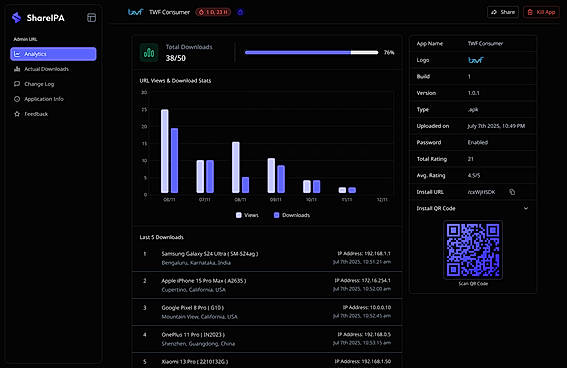
Task: Click the 08/11 Downloads bar in chart
Action: tap(245, 185)
